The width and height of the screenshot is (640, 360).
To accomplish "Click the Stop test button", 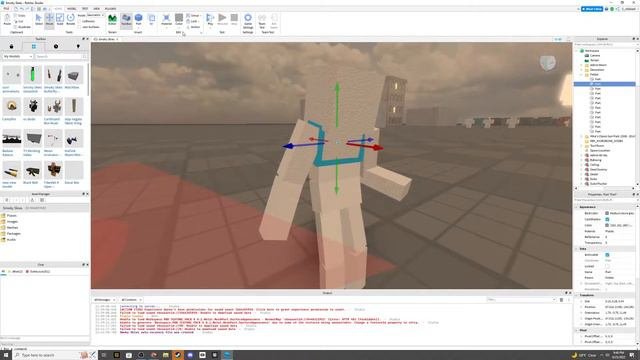I will pyautogui.click(x=234, y=19).
